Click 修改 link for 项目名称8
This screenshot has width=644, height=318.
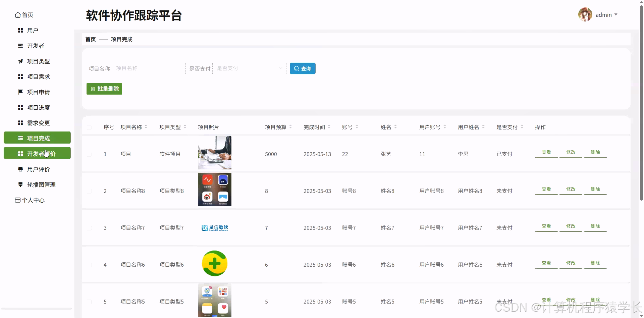coord(571,189)
